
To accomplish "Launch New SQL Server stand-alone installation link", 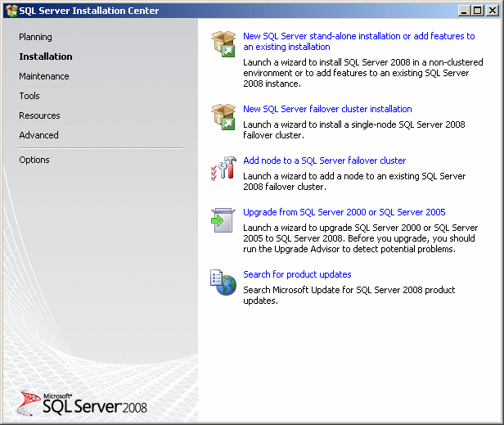I will click(359, 42).
